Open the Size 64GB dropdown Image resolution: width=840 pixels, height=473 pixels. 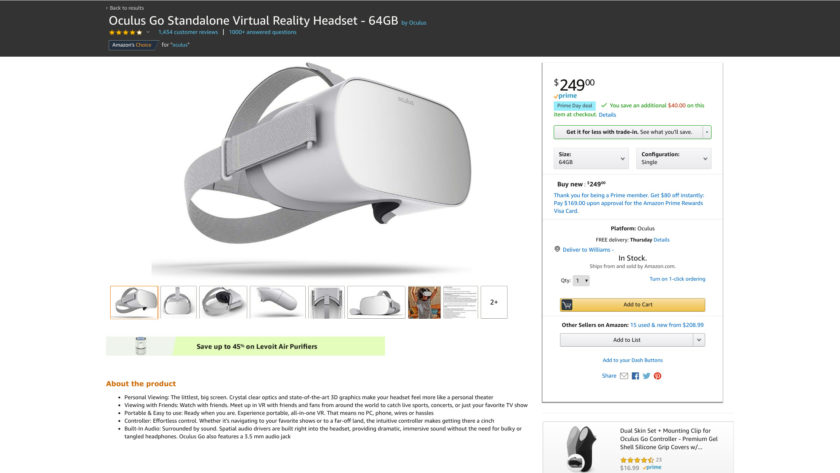tap(591, 158)
